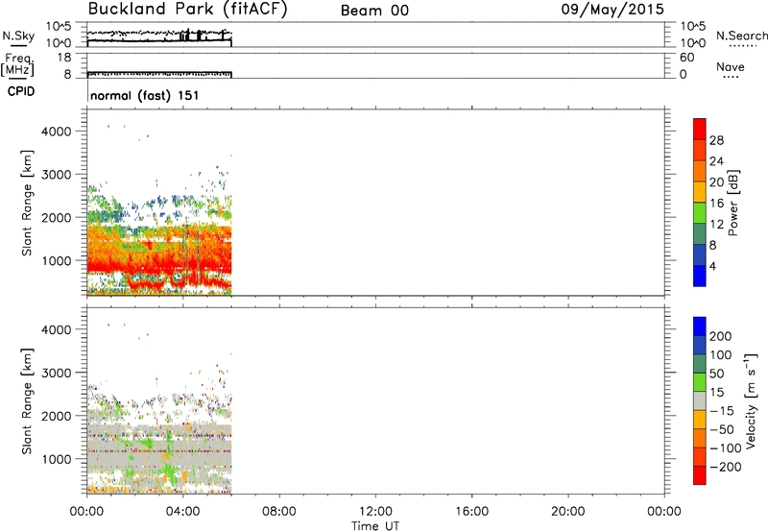Click the 'Time UT' axis title

(x=375, y=526)
